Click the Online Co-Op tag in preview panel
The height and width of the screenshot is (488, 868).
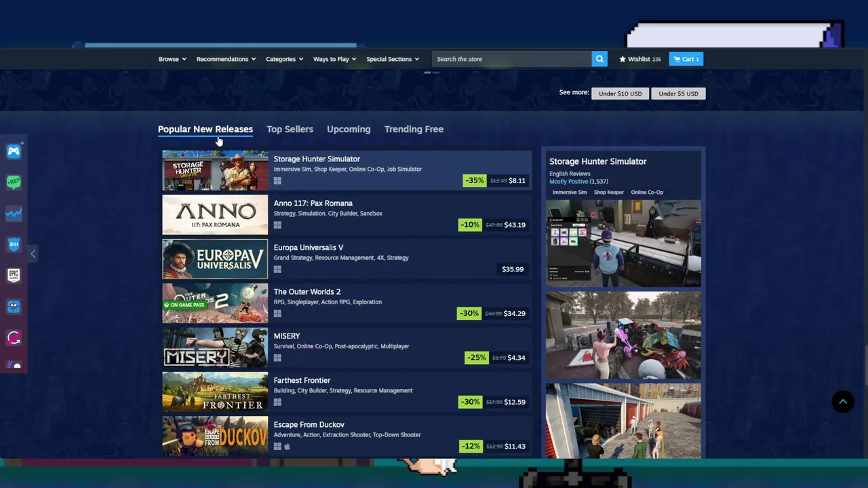[647, 192]
